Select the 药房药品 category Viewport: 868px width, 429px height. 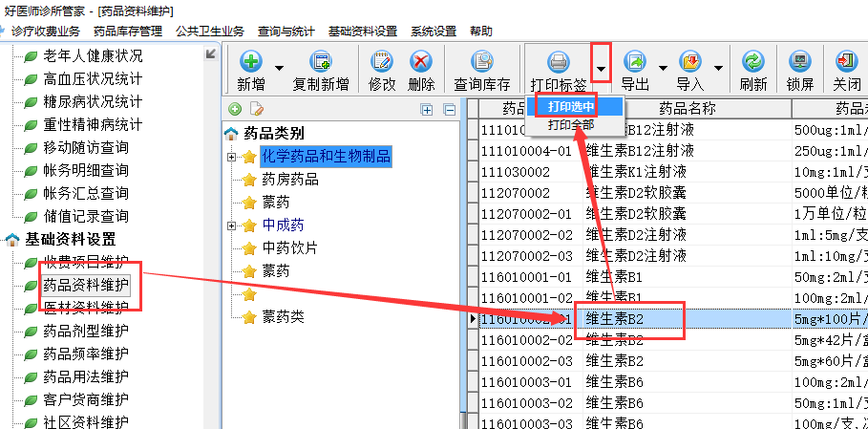(x=290, y=180)
